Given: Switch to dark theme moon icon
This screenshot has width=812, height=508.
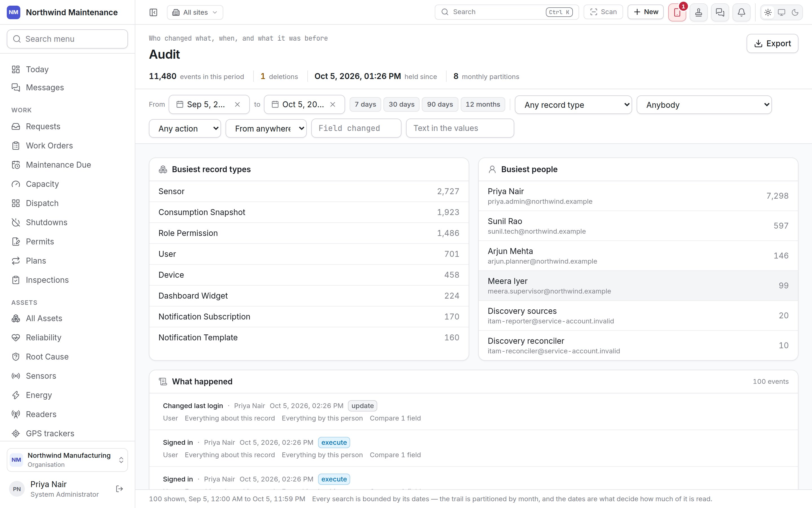Looking at the screenshot, I should pyautogui.click(x=795, y=12).
